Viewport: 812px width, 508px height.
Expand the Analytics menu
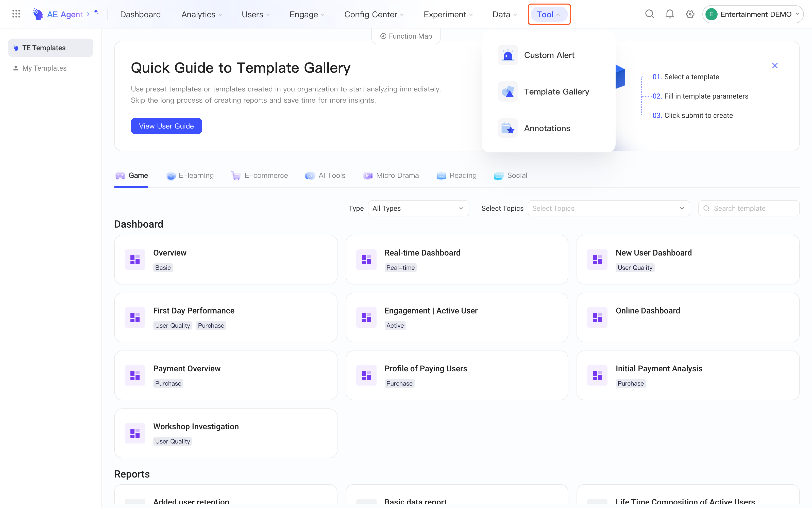202,14
